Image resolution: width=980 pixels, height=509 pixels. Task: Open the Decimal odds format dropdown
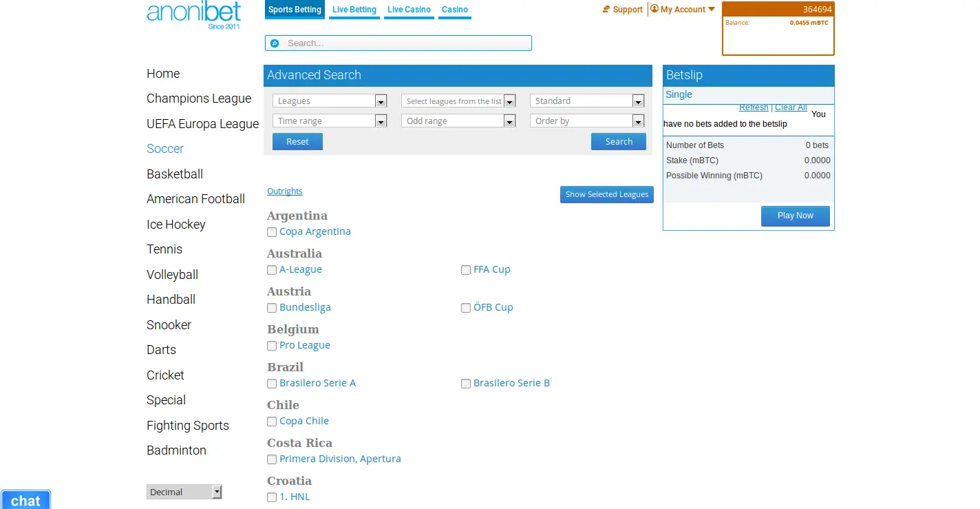(184, 492)
